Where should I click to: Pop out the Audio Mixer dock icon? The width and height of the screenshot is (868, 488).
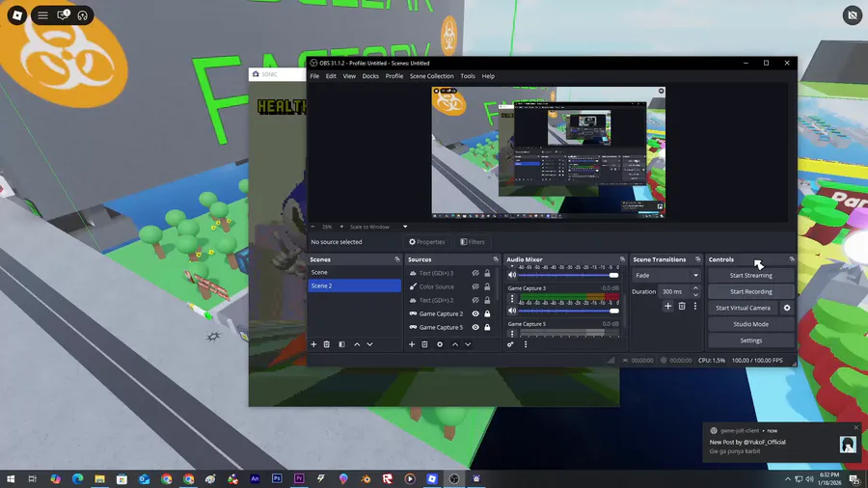[622, 258]
